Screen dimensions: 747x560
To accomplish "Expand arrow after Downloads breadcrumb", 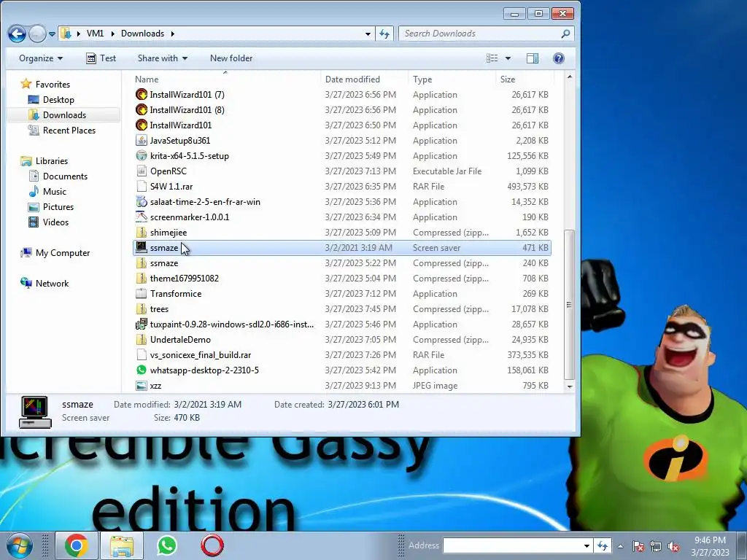I will click(x=172, y=34).
